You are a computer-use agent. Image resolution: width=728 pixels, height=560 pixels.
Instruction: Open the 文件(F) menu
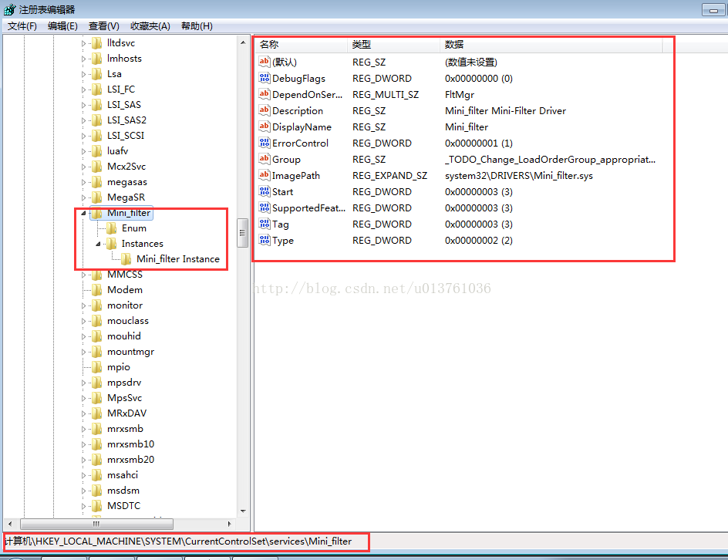tap(22, 26)
